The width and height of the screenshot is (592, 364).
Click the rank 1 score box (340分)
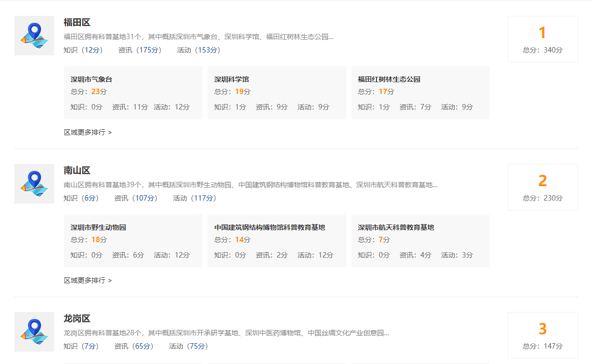coord(542,39)
